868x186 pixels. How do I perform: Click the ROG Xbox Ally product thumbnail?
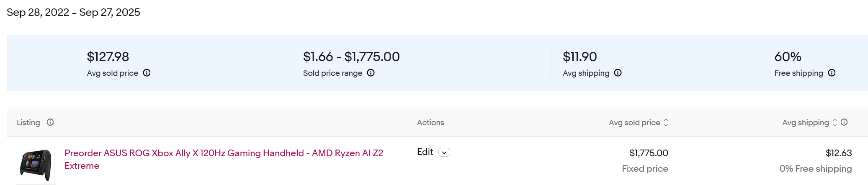pos(36,165)
